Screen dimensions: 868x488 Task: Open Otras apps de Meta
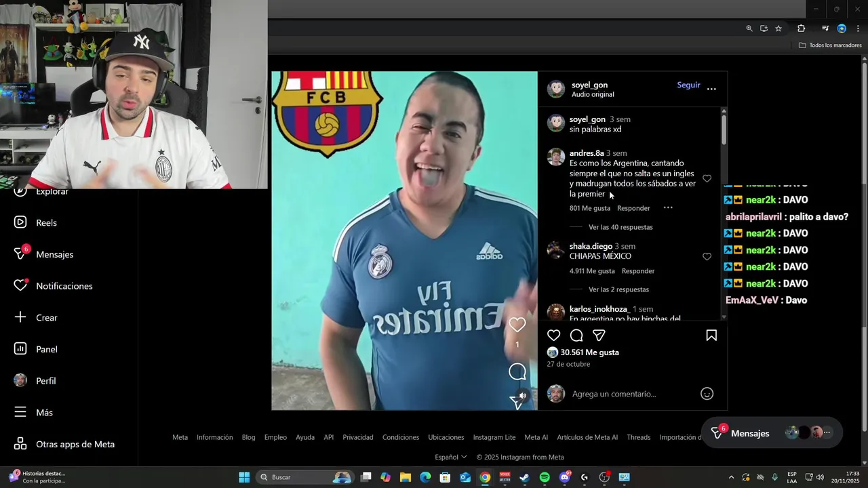pyautogui.click(x=64, y=444)
